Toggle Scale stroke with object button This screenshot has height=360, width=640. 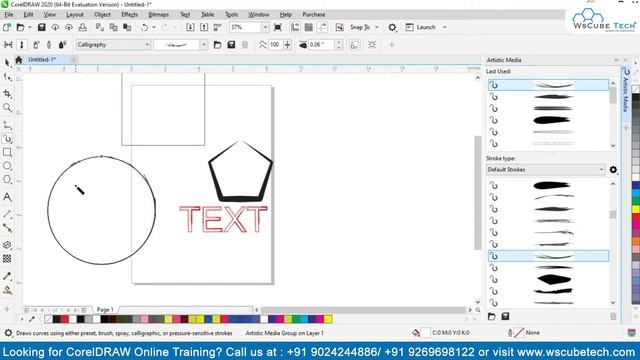pos(355,44)
